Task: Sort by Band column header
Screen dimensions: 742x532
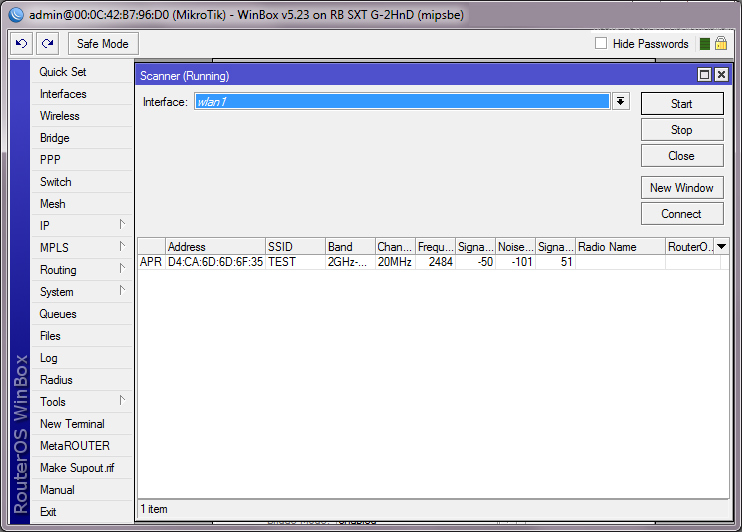Action: 350,247
